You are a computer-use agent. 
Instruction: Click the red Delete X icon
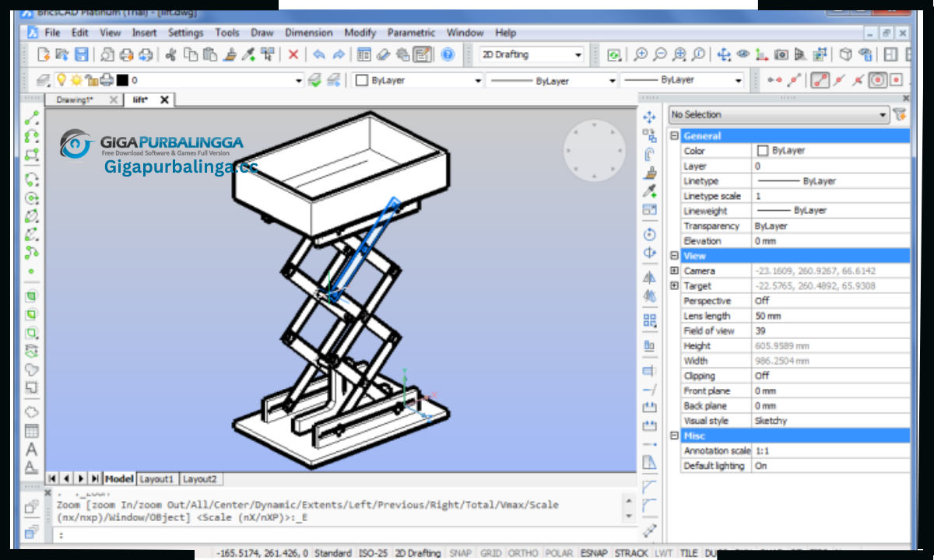coord(293,54)
